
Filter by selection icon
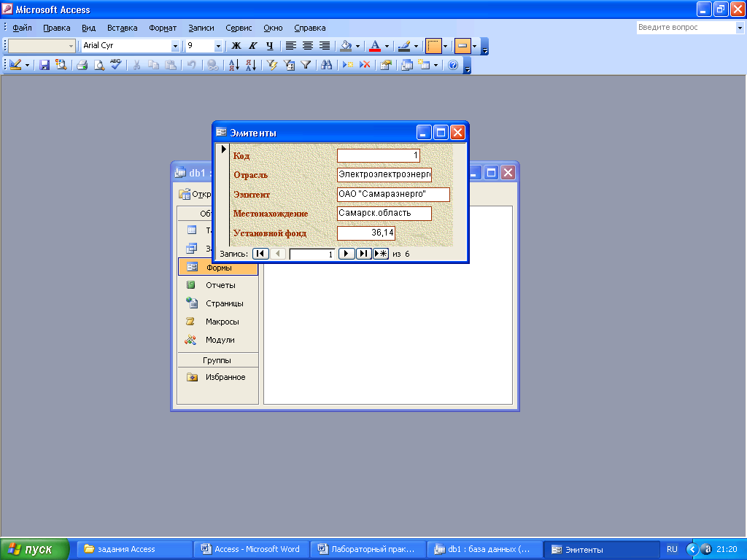(x=272, y=65)
